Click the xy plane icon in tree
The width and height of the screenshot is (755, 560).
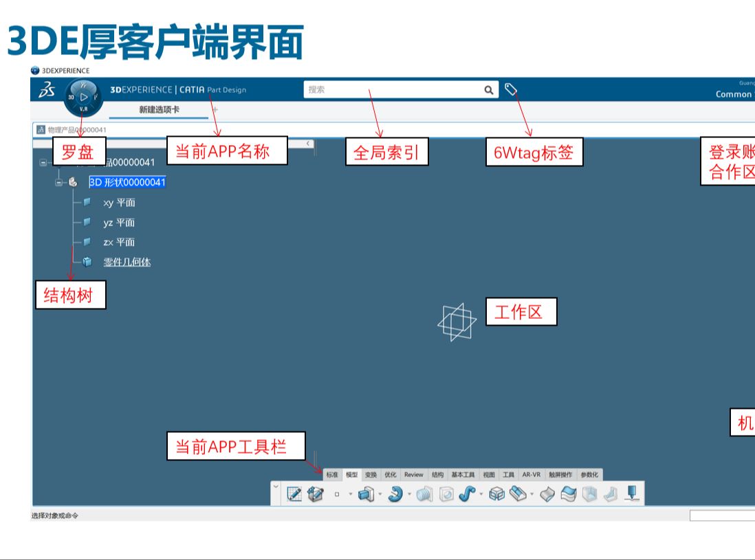coord(87,202)
